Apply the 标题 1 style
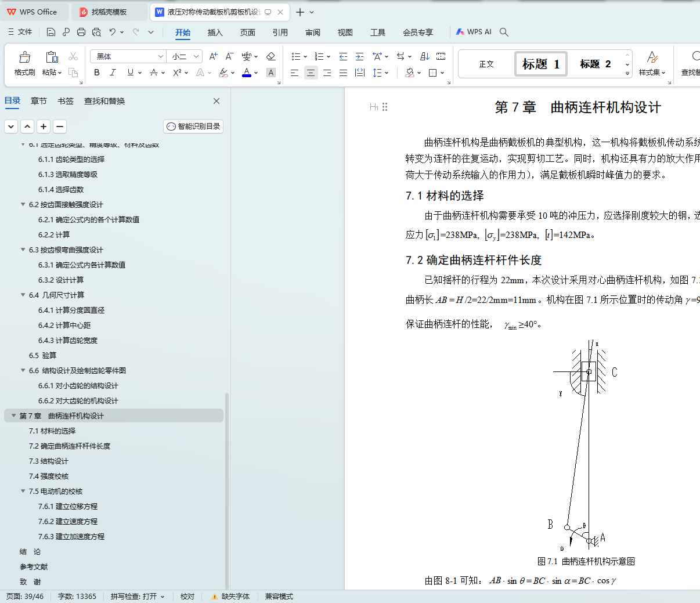The height and width of the screenshot is (603, 700). [x=540, y=64]
